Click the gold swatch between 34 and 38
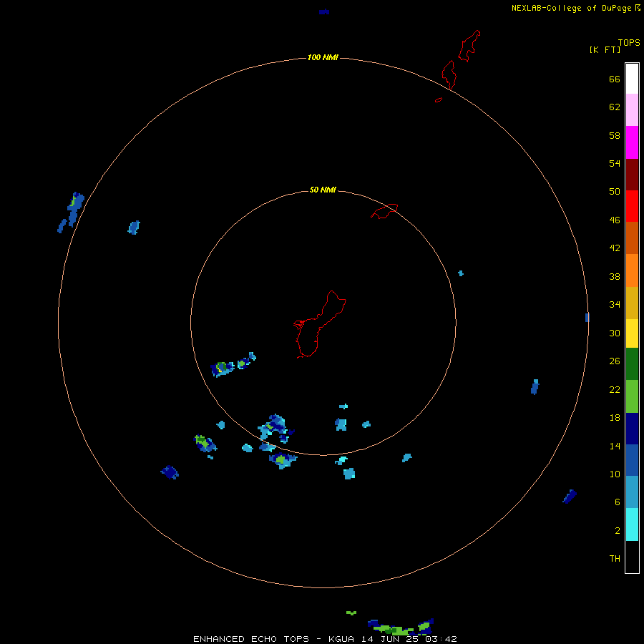Image resolution: width=644 pixels, height=644 pixels. [x=632, y=303]
